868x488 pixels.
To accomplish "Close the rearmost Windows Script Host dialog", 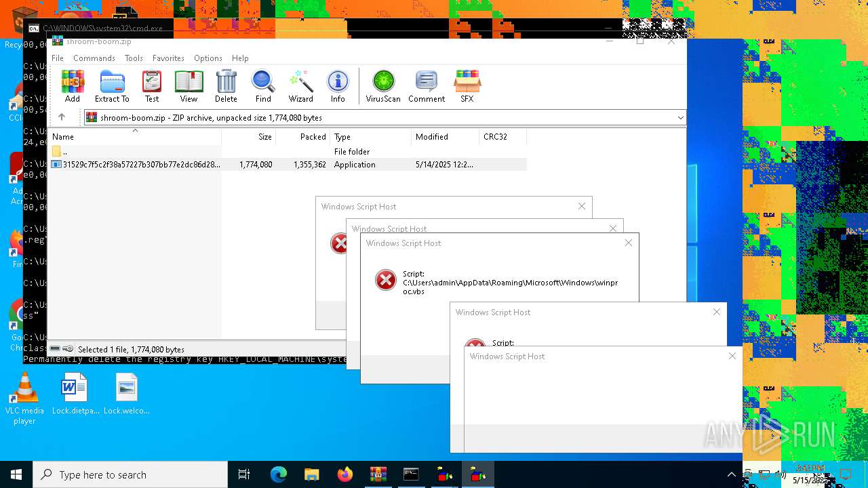I will pyautogui.click(x=582, y=206).
